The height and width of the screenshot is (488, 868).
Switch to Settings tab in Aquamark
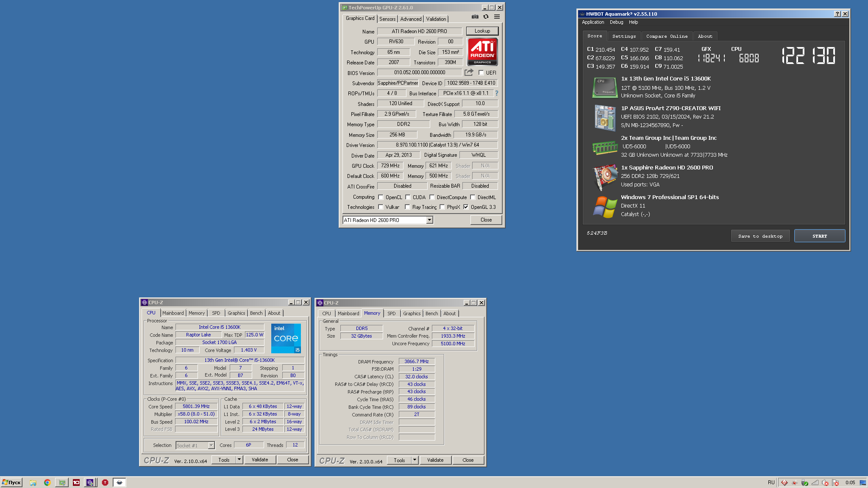pos(624,36)
